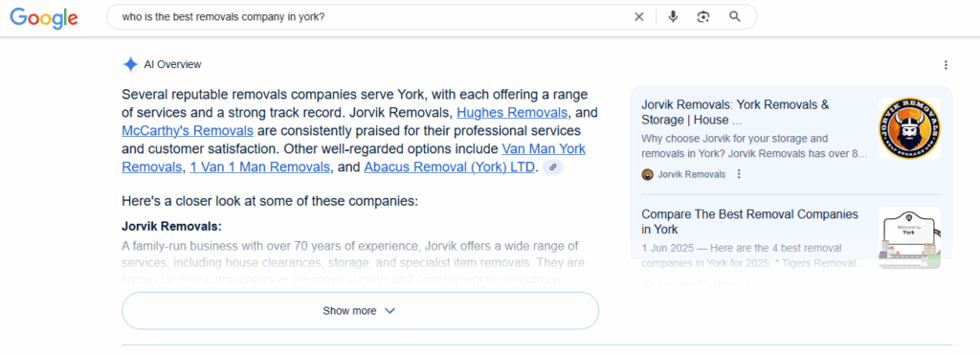980x356 pixels.
Task: Click the sources link chip after Abacus Removal
Action: click(553, 167)
